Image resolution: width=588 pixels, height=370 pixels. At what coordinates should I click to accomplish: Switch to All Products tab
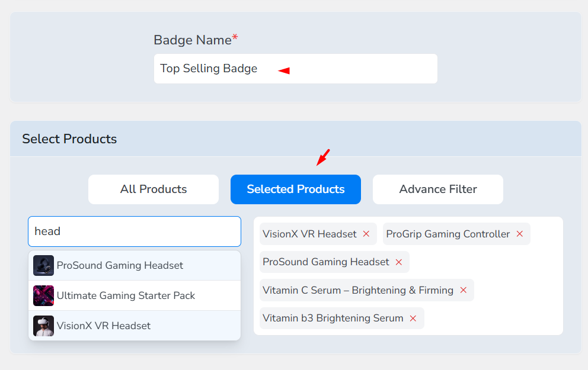tap(154, 189)
